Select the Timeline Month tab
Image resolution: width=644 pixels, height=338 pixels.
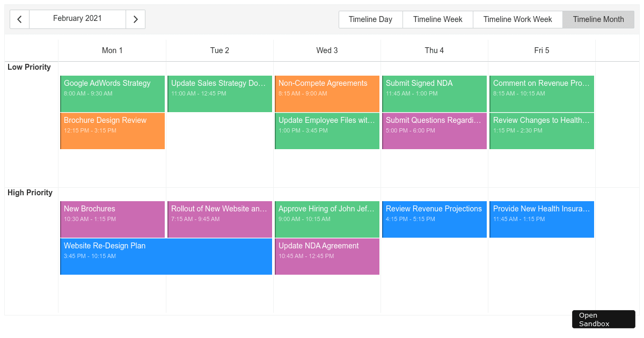pyautogui.click(x=598, y=19)
